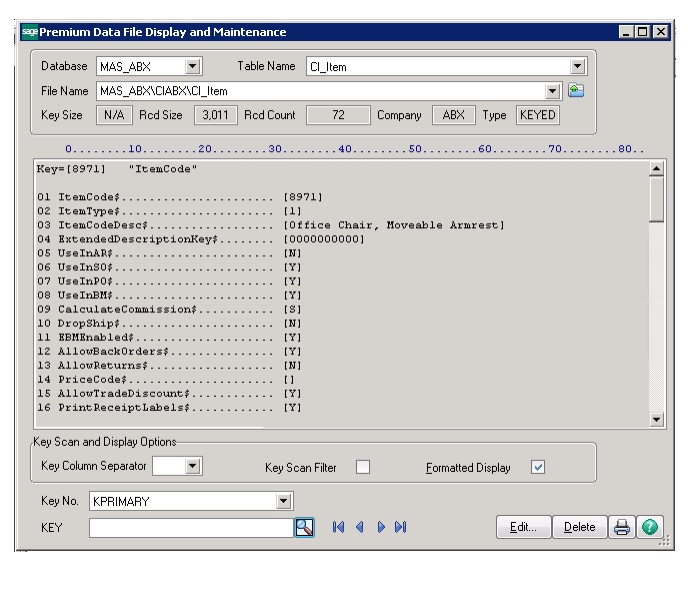Click the Key Size N/A field
Viewport: 696px width, 605px height.
(114, 115)
